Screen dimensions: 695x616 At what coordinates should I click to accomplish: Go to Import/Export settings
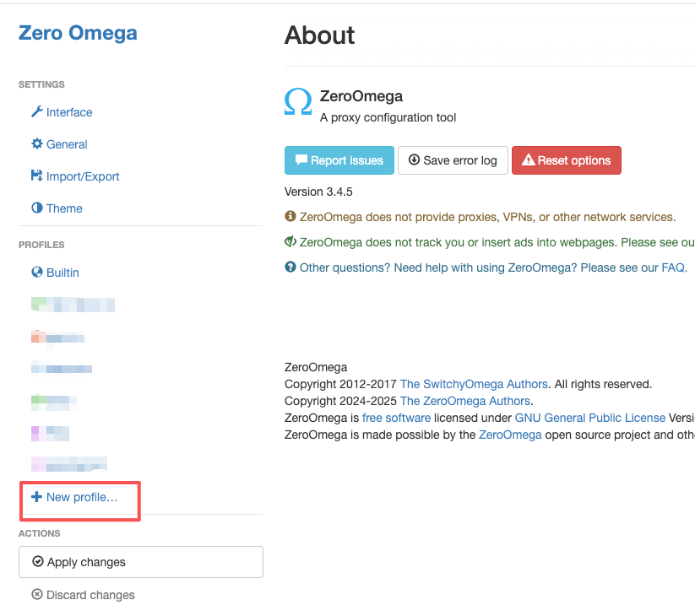tap(83, 176)
